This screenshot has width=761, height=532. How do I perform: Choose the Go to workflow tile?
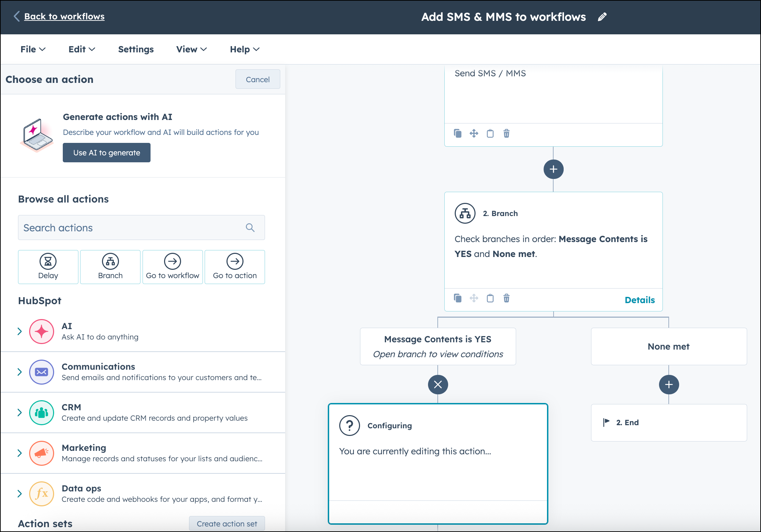(x=173, y=267)
